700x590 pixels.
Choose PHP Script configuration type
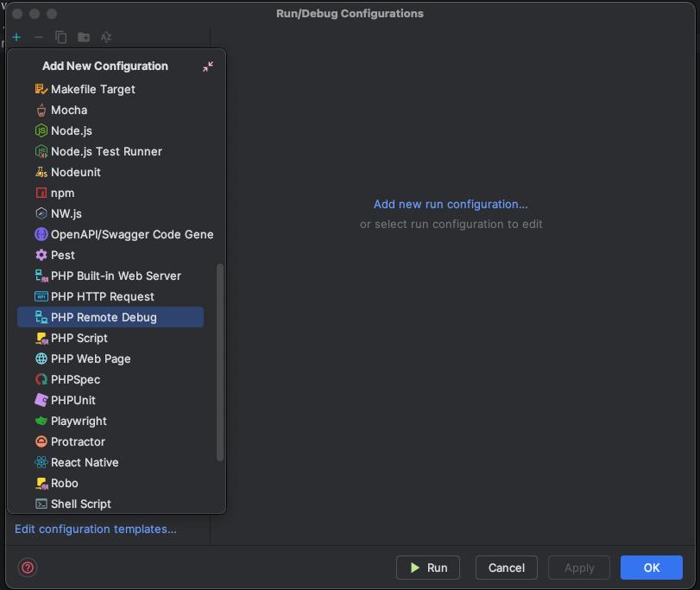coord(110,338)
